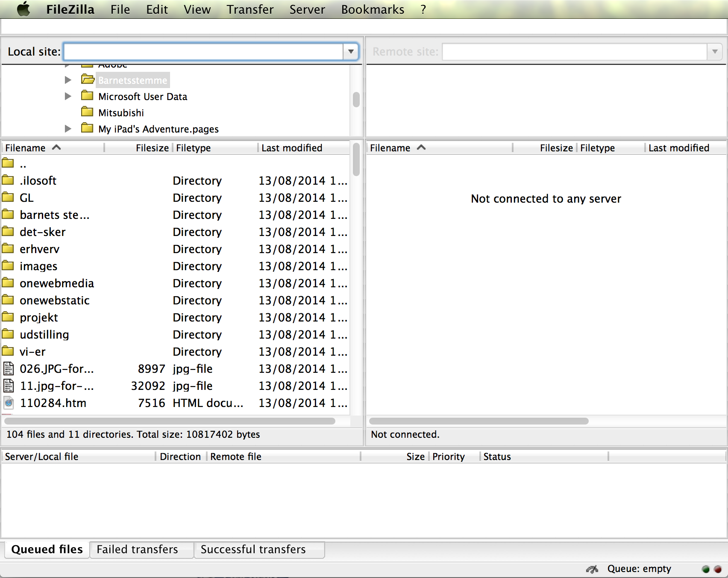Click the vi-er folder icon
Screen dimensions: 728x578
click(8, 351)
